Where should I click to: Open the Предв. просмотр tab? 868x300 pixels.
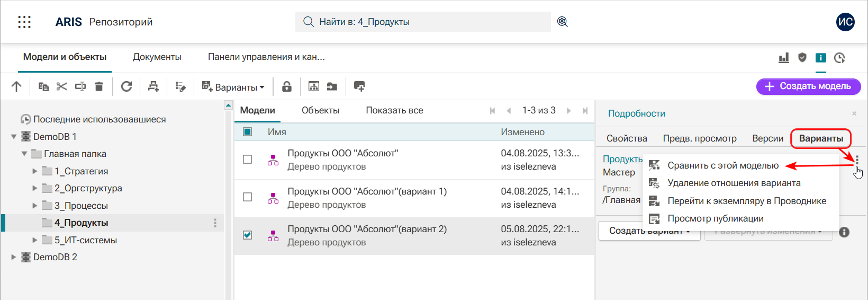[x=700, y=138]
